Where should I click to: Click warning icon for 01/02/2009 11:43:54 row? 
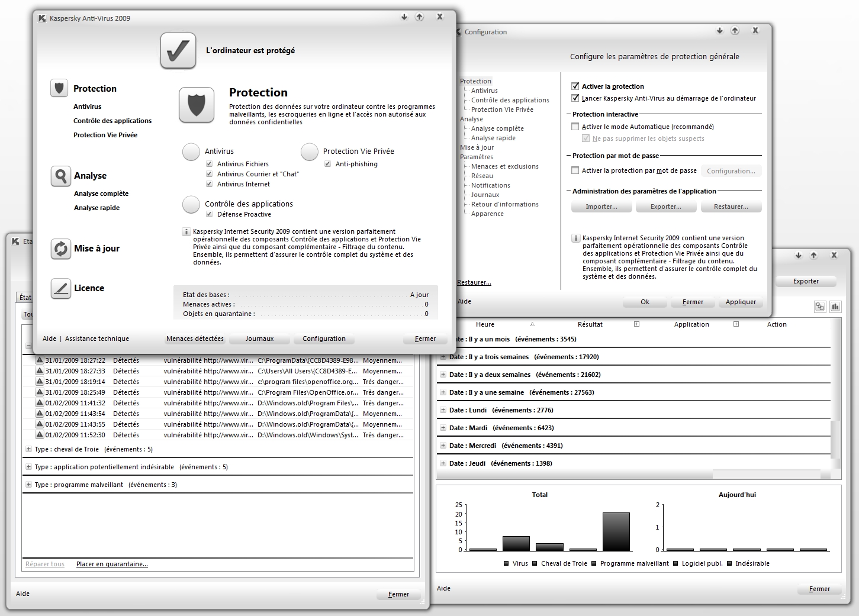pyautogui.click(x=40, y=413)
